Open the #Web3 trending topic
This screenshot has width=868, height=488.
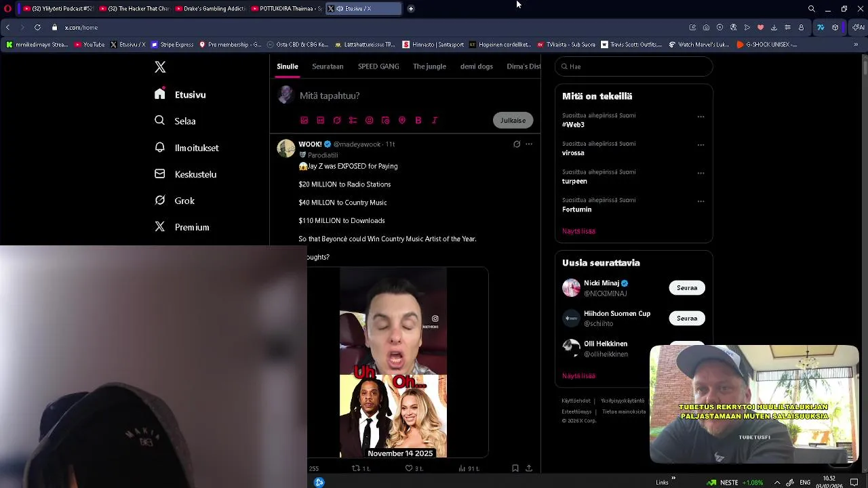[x=574, y=125]
